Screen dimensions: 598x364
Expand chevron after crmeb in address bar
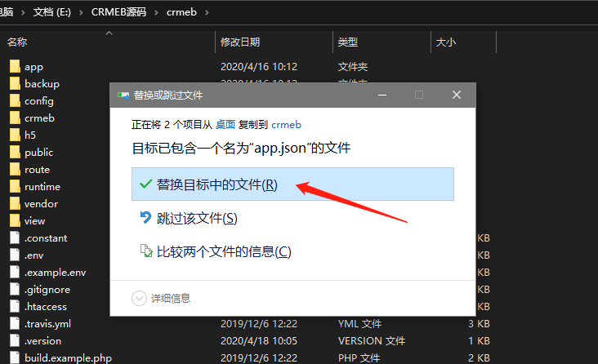(x=207, y=12)
